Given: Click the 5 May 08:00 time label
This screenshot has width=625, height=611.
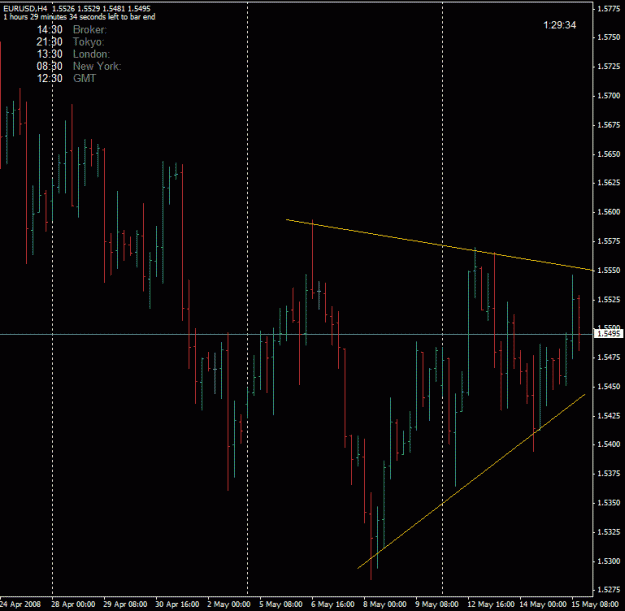Looking at the screenshot, I should [281, 604].
